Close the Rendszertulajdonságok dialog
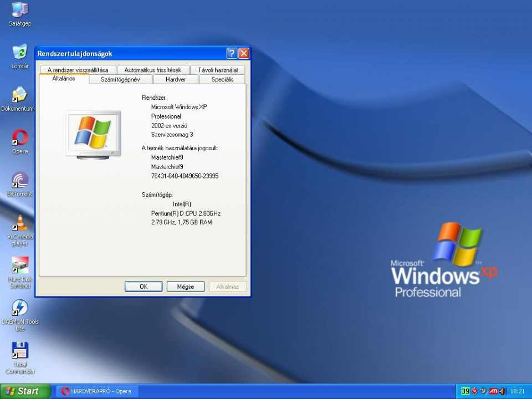 coord(244,53)
